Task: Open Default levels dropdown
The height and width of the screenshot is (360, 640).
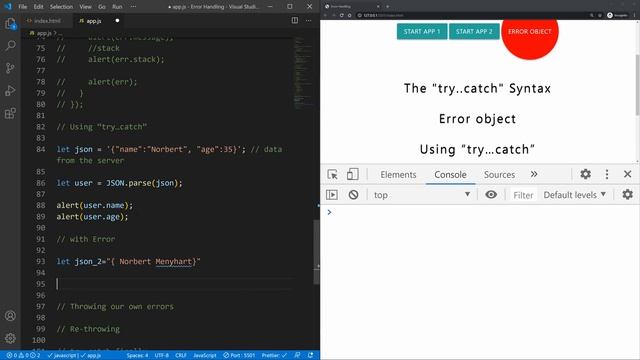Action: tap(574, 195)
